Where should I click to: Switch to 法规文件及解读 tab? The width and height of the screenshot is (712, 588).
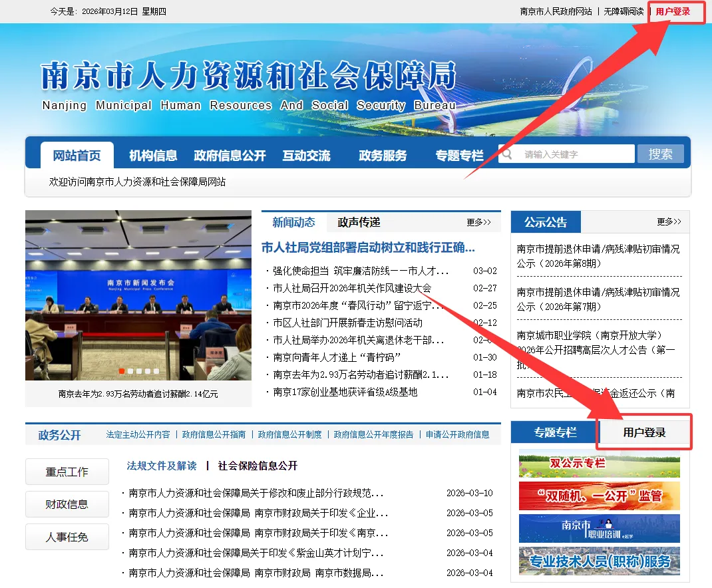(162, 466)
